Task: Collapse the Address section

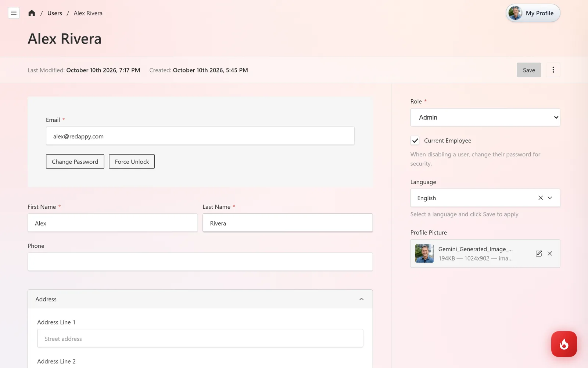Action: coord(362,299)
